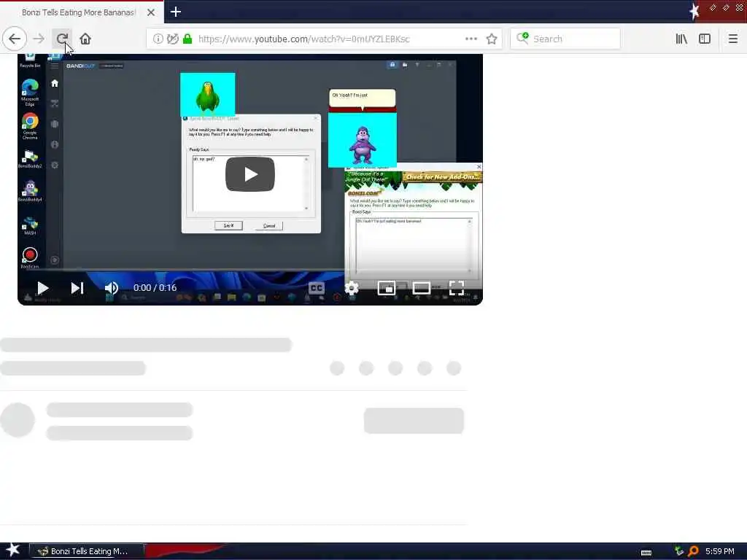Viewport: 747px width, 560px height.
Task: Bookmark this page with the star
Action: (492, 39)
